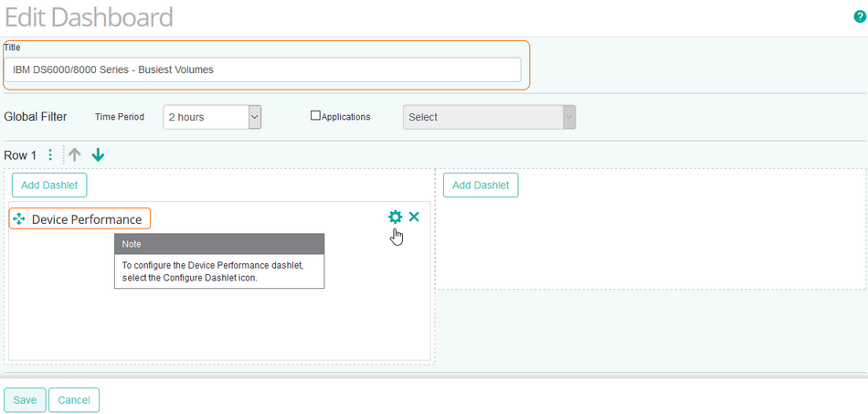
Task: Open Configure Dashlet gear icon
Action: [395, 217]
